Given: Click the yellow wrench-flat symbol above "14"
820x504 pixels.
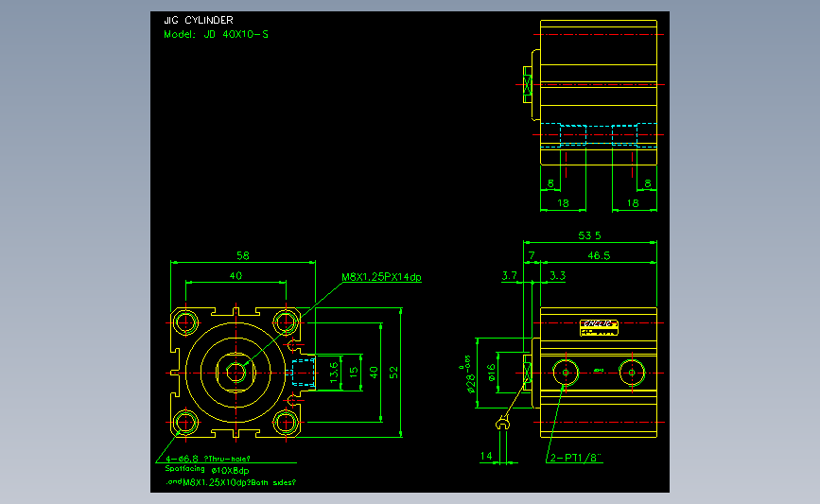Looking at the screenshot, I should [x=502, y=423].
